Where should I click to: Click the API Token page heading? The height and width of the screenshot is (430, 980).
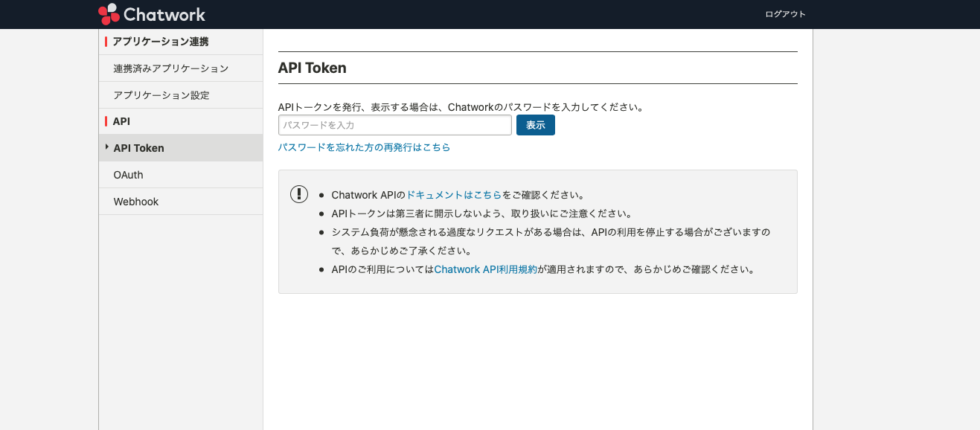(313, 68)
